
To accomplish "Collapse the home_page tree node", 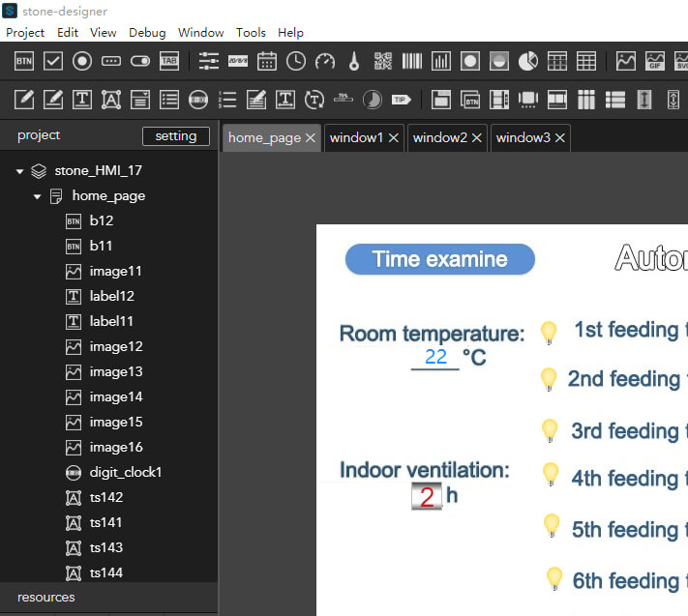I will (x=38, y=197).
